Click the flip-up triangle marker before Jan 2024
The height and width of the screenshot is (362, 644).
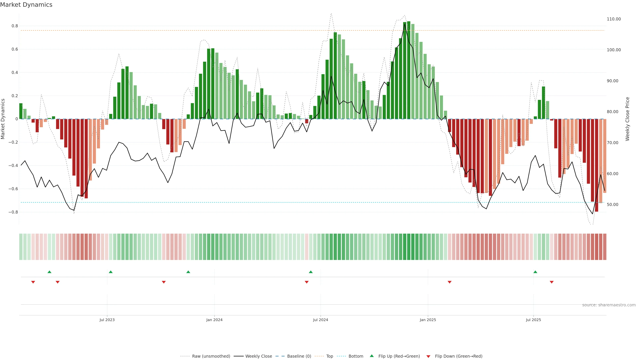coord(188,272)
